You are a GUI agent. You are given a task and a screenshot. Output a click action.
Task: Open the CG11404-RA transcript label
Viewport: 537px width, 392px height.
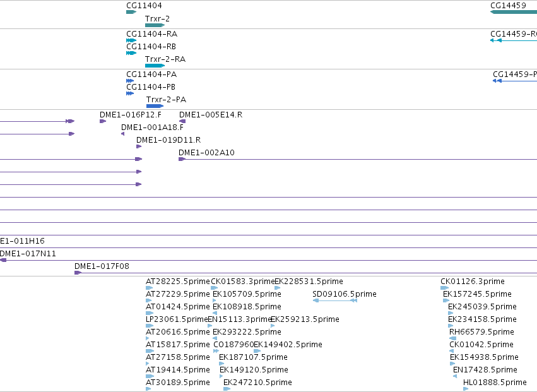click(x=151, y=34)
